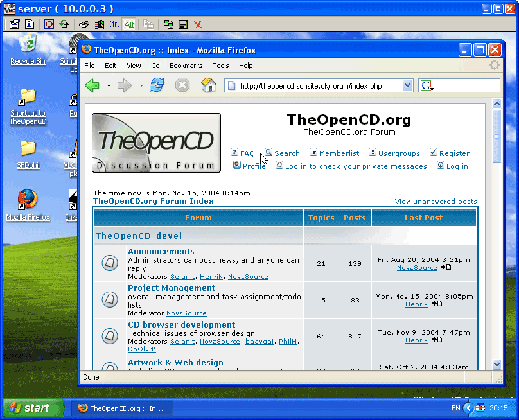
Task: Click the page scrollbar up arrow
Action: pyautogui.click(x=497, y=103)
